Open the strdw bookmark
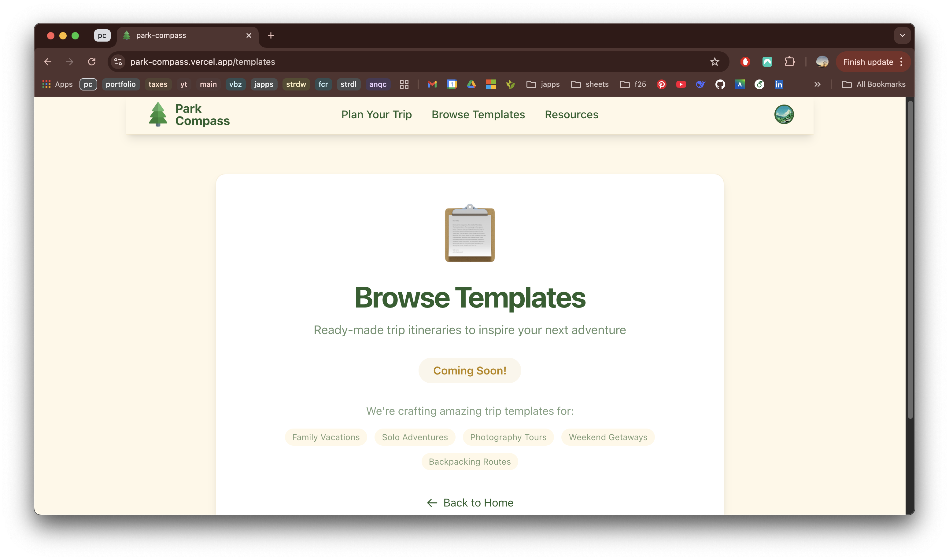This screenshot has height=560, width=949. (296, 84)
